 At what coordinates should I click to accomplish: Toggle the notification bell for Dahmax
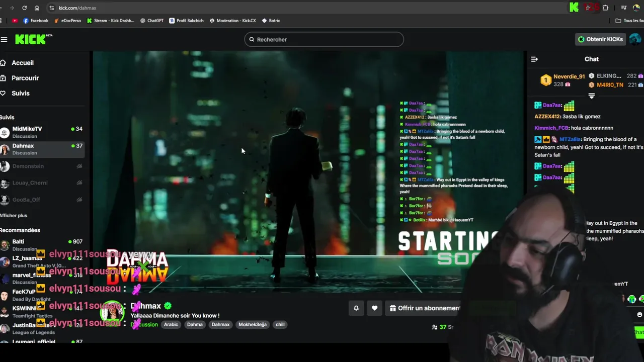click(x=356, y=308)
